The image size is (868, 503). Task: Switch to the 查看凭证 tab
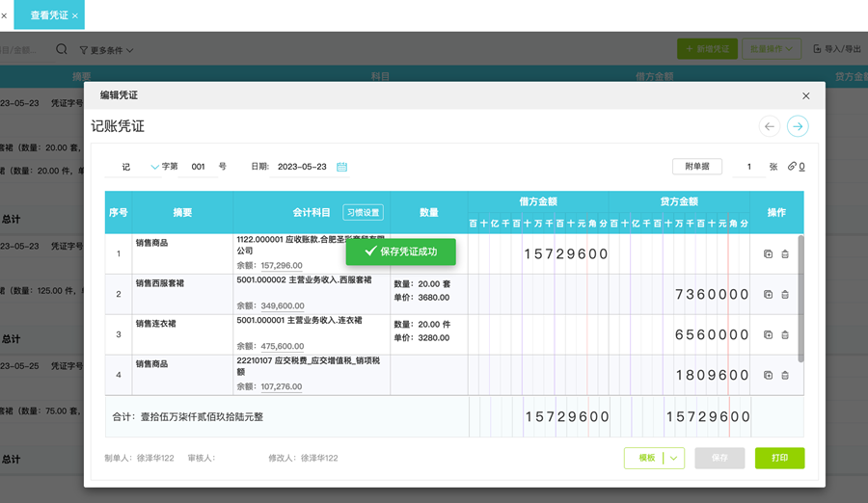coord(49,15)
